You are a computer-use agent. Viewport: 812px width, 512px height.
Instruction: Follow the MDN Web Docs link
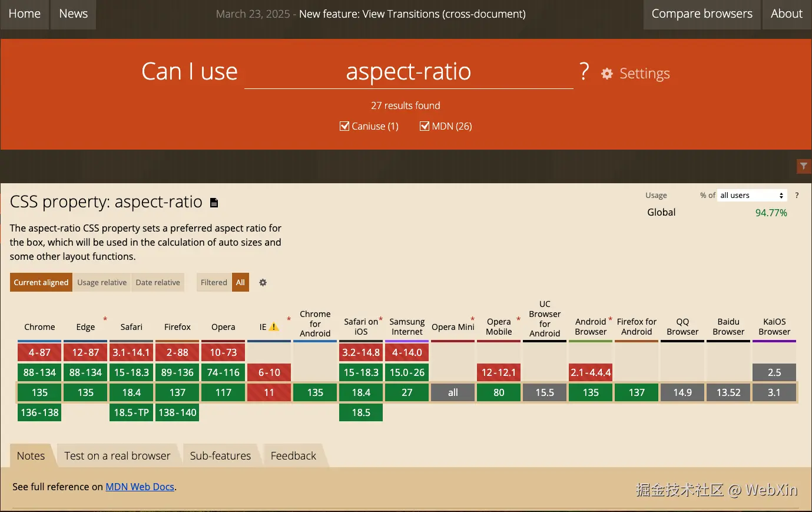[x=140, y=487]
